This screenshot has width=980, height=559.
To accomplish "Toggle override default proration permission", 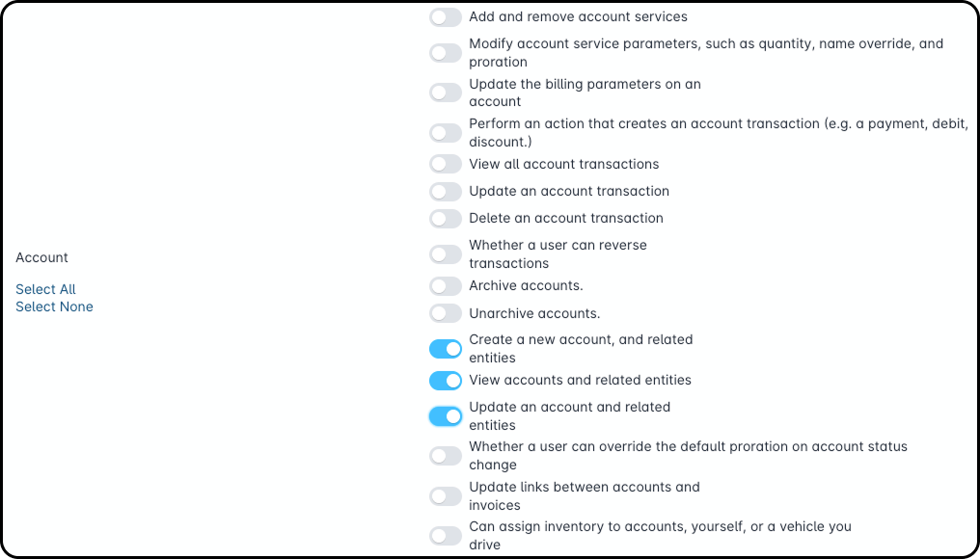I will [x=446, y=456].
